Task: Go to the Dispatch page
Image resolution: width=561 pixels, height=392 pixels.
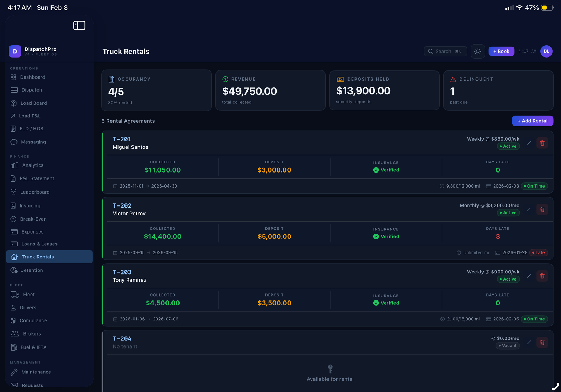Action: point(32,90)
